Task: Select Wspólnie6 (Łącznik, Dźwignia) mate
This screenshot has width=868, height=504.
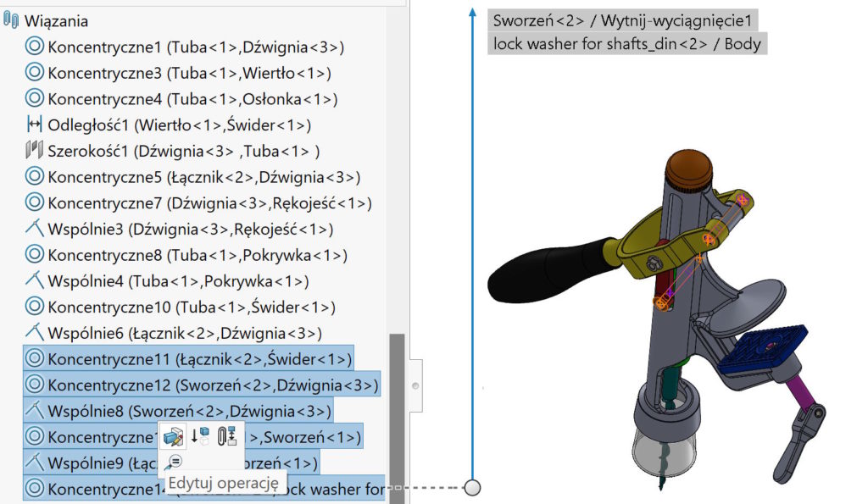Action: click(x=184, y=334)
